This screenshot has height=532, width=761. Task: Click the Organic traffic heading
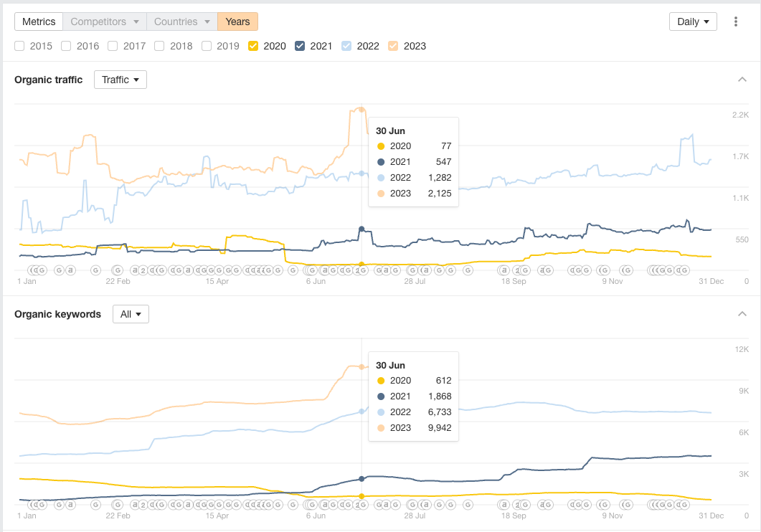49,80
